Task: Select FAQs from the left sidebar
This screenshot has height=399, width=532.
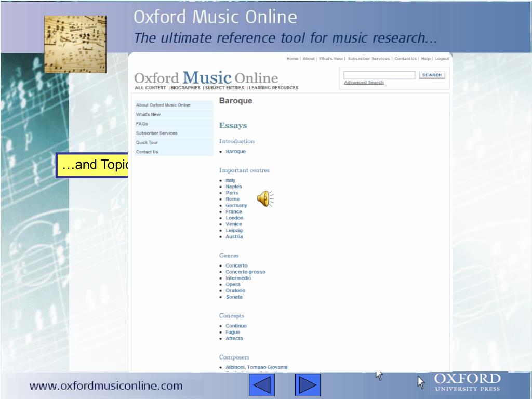Action: pos(142,124)
